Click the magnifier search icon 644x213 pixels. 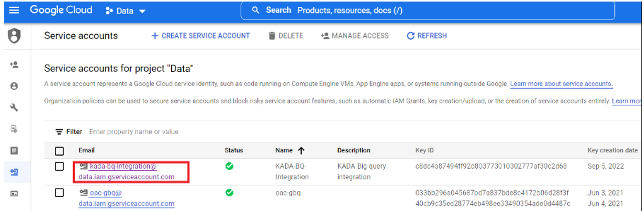(x=255, y=10)
